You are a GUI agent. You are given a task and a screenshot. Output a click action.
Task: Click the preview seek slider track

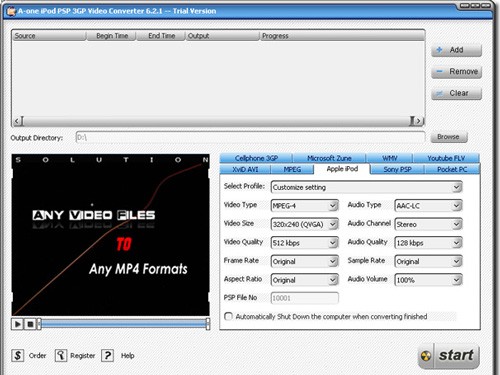123,324
